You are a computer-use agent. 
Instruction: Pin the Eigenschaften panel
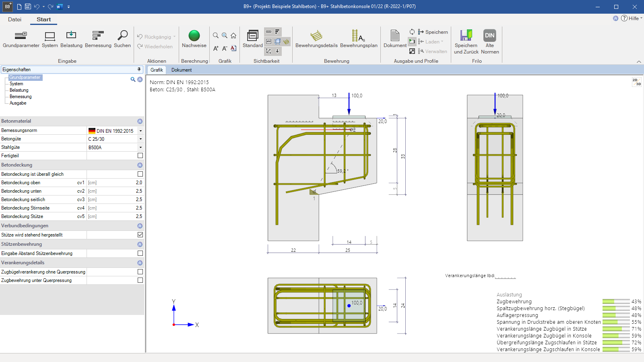coord(139,70)
